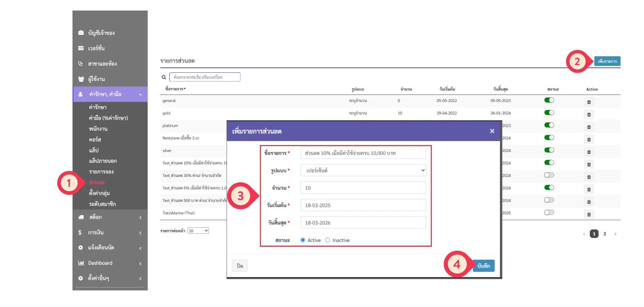Click the วันเริ่มต้น start date field
This screenshot has height=307, width=644.
pyautogui.click(x=363, y=205)
